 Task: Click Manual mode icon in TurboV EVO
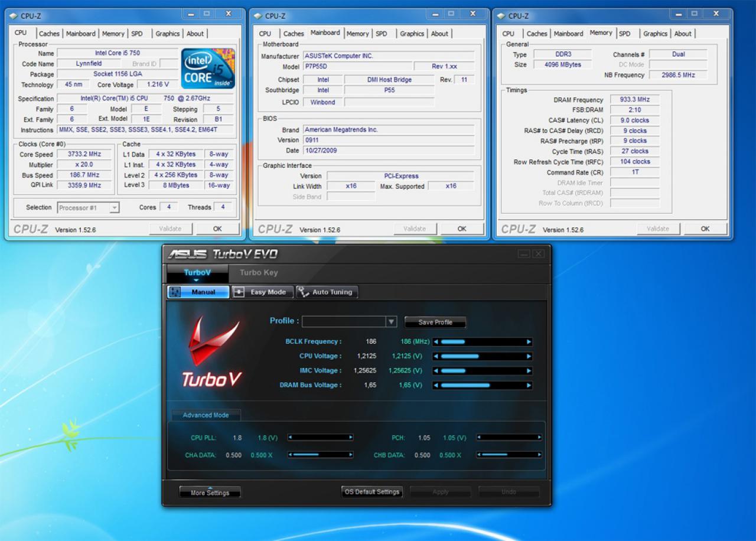[175, 292]
